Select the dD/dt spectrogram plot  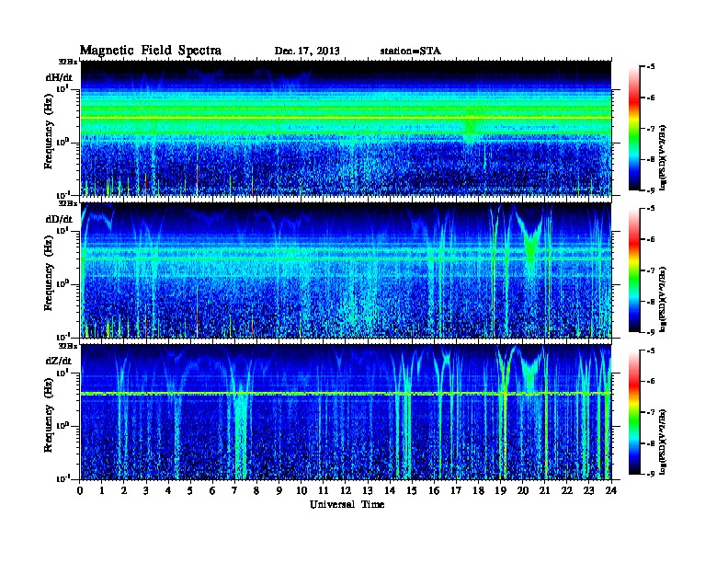point(346,270)
